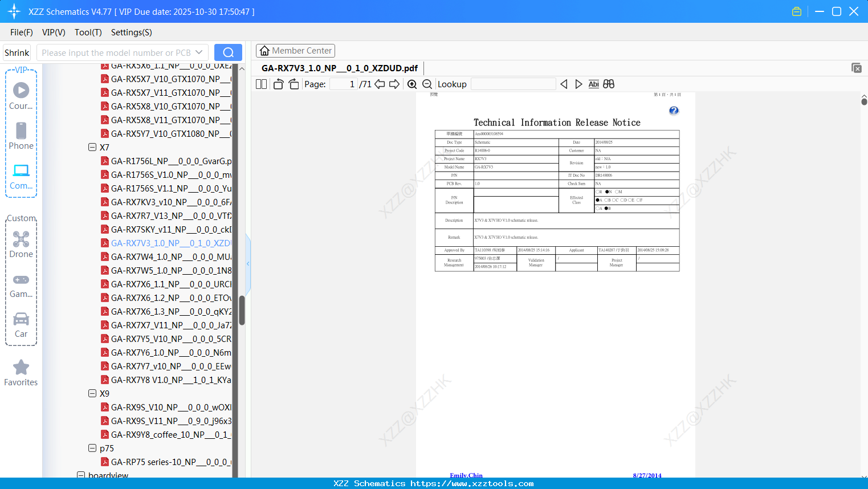Open GA-RX5X7_V10_GTX1070_NP file

tap(166, 79)
